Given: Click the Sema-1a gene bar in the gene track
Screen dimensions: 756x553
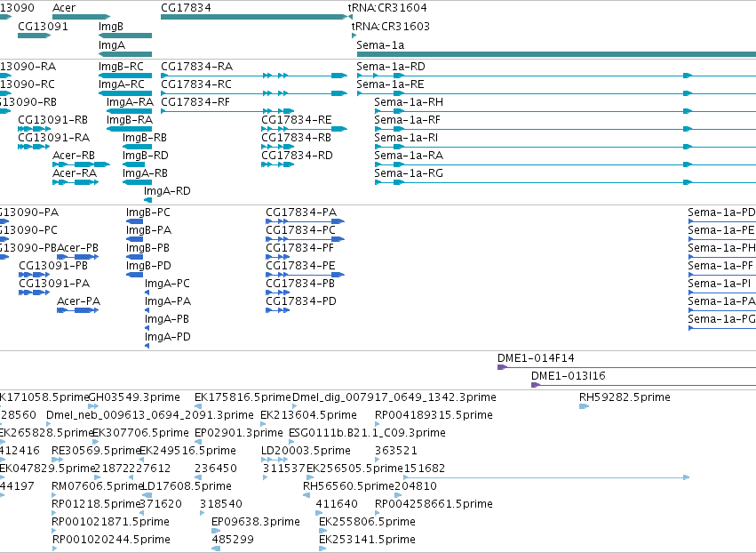Looking at the screenshot, I should coord(556,54).
